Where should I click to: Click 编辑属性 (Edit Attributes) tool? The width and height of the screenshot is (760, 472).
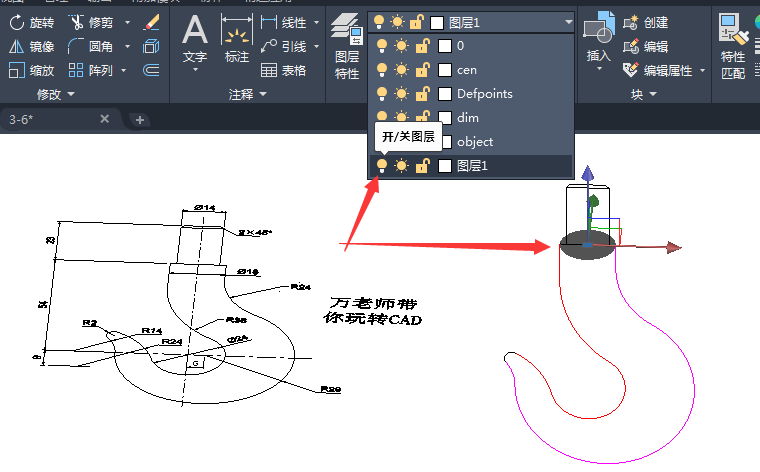pos(658,70)
